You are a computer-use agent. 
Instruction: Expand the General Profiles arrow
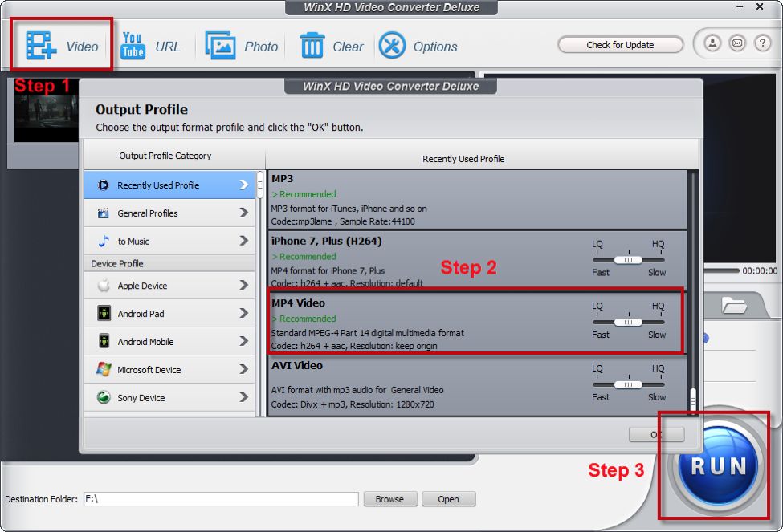(x=243, y=213)
